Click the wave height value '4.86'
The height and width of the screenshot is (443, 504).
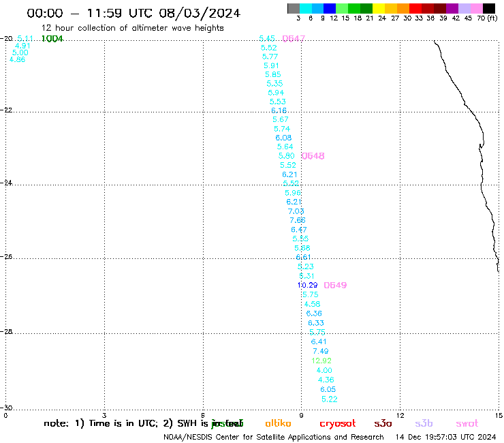tap(17, 59)
